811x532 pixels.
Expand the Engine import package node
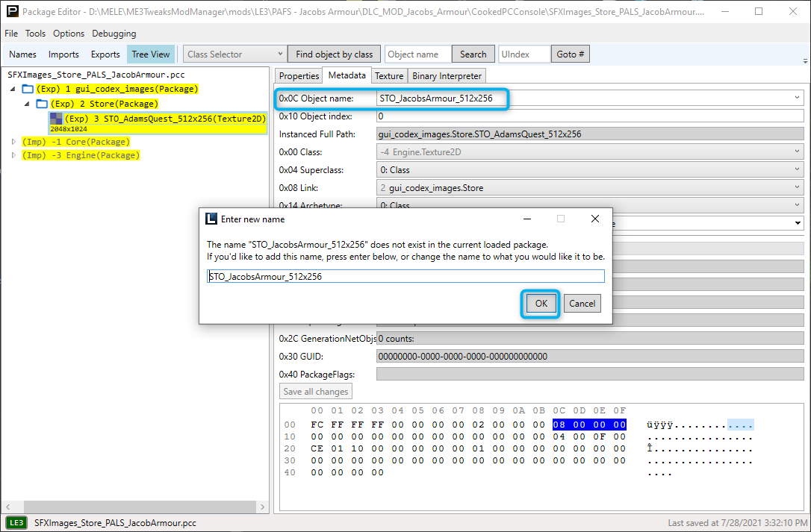[13, 155]
